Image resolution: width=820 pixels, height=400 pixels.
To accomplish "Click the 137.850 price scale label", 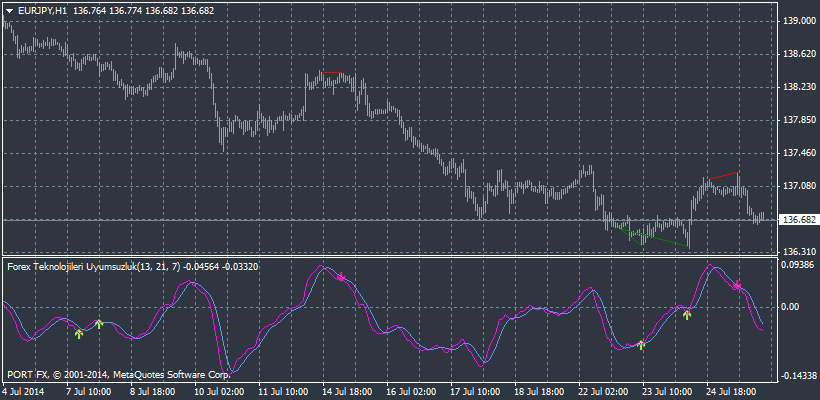I will [x=799, y=120].
